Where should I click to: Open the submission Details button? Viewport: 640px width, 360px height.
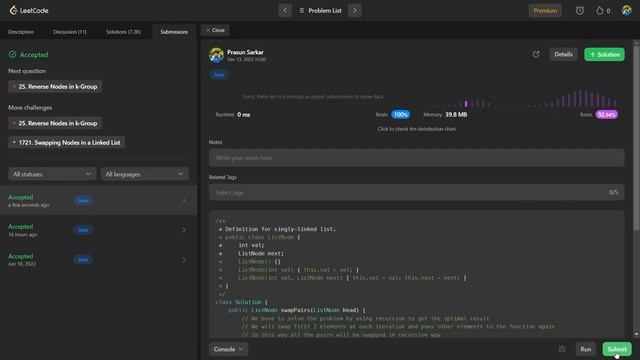[563, 54]
